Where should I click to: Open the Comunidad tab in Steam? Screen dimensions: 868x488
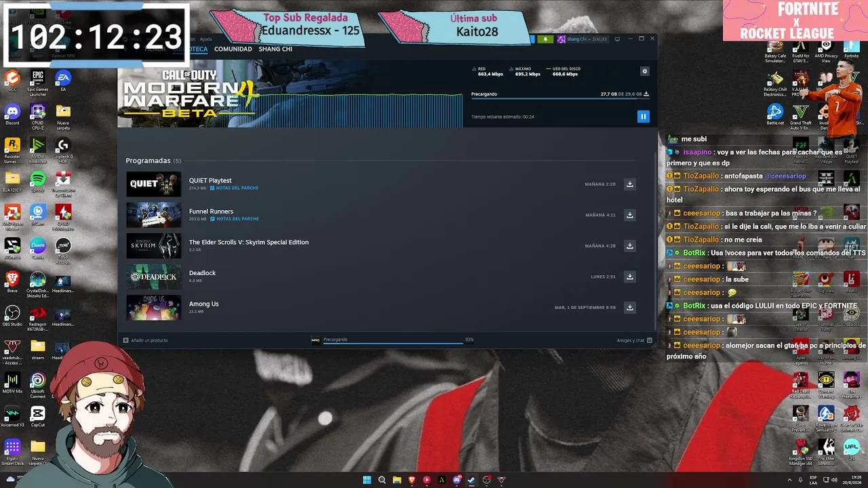(x=233, y=49)
